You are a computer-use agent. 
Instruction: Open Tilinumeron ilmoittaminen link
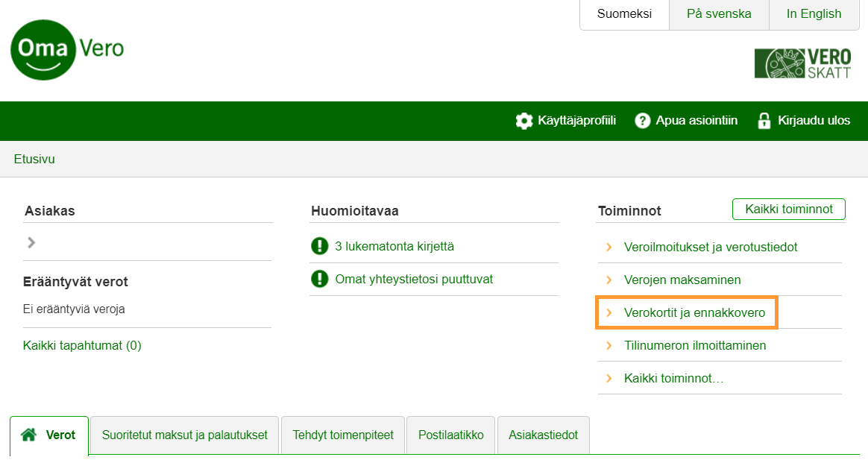click(694, 346)
